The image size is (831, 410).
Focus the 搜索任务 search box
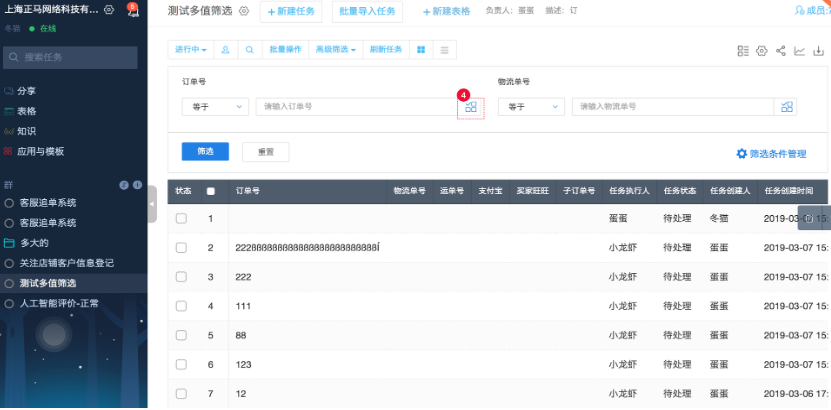70,57
